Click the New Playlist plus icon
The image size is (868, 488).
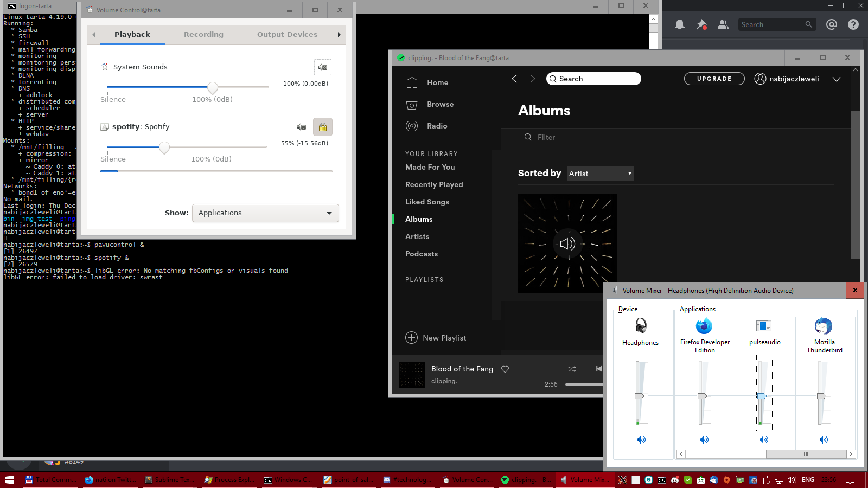[x=412, y=338]
